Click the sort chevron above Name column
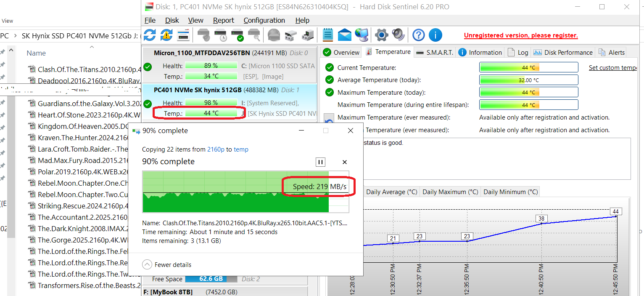 [92, 47]
